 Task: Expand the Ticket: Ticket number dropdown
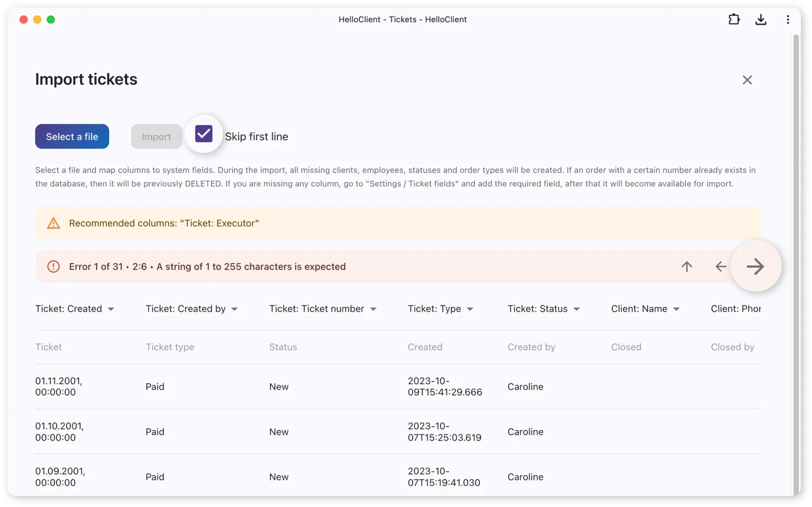(374, 309)
